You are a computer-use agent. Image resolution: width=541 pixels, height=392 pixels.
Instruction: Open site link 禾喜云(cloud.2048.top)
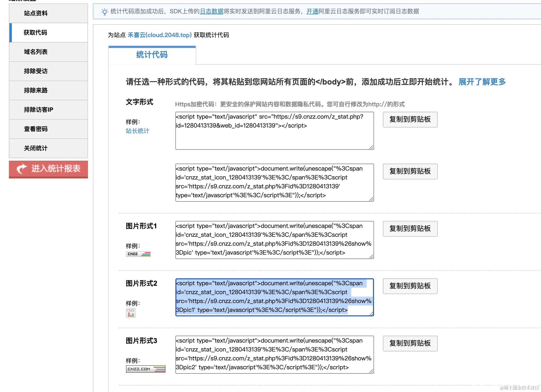pyautogui.click(x=160, y=35)
